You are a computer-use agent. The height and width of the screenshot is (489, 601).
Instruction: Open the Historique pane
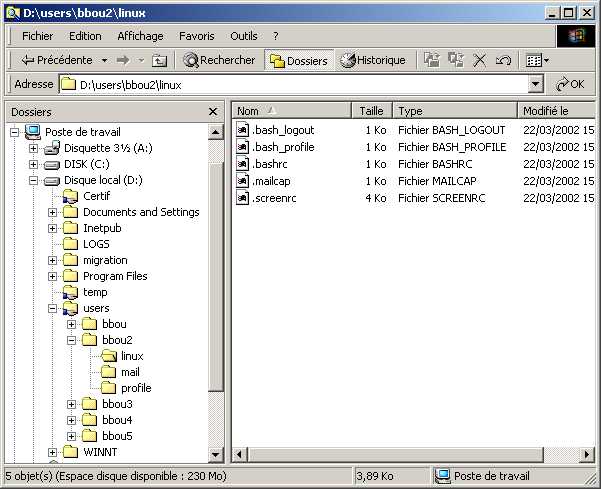pyautogui.click(x=373, y=60)
